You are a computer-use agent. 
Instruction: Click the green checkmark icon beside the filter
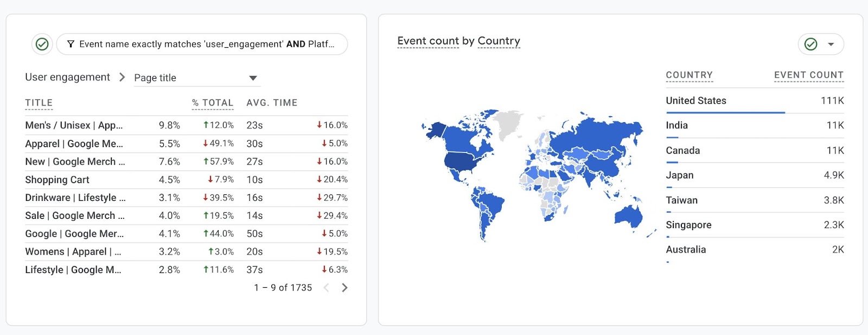42,44
